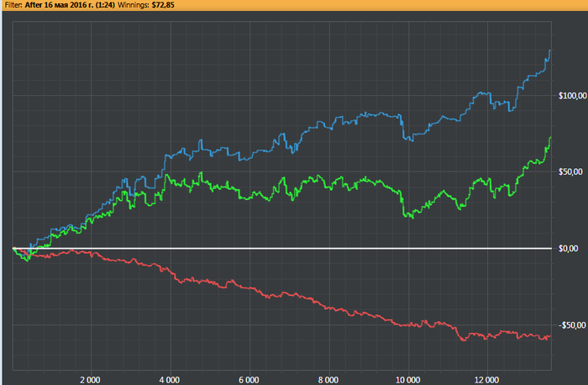Screen dimensions: 588x385
Task: Click the '10 000' x-axis label
Action: 407,380
